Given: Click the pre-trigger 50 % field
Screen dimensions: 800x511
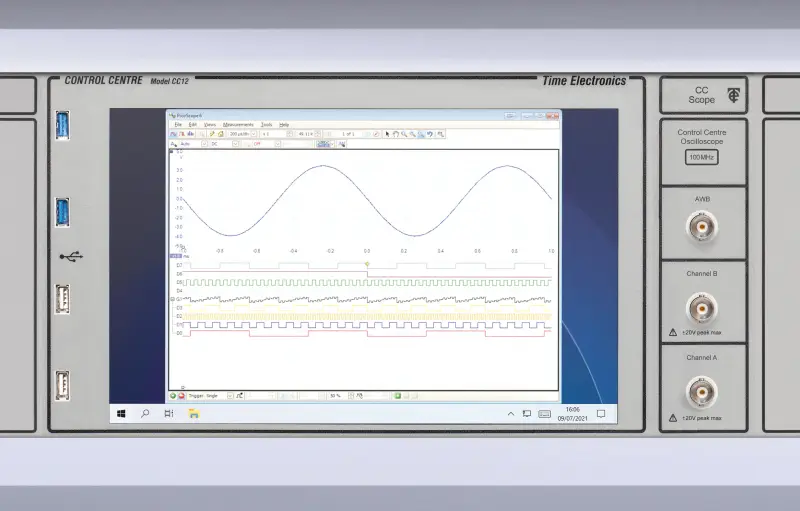Looking at the screenshot, I should pyautogui.click(x=336, y=395).
